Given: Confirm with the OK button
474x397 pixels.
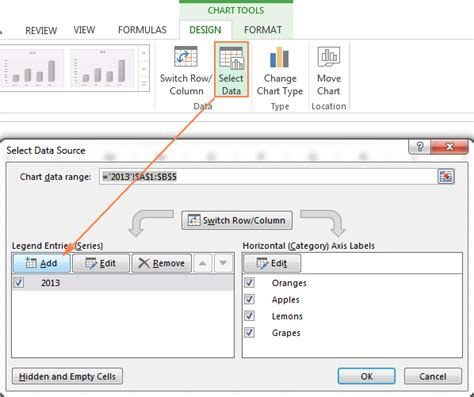Looking at the screenshot, I should coord(366,376).
